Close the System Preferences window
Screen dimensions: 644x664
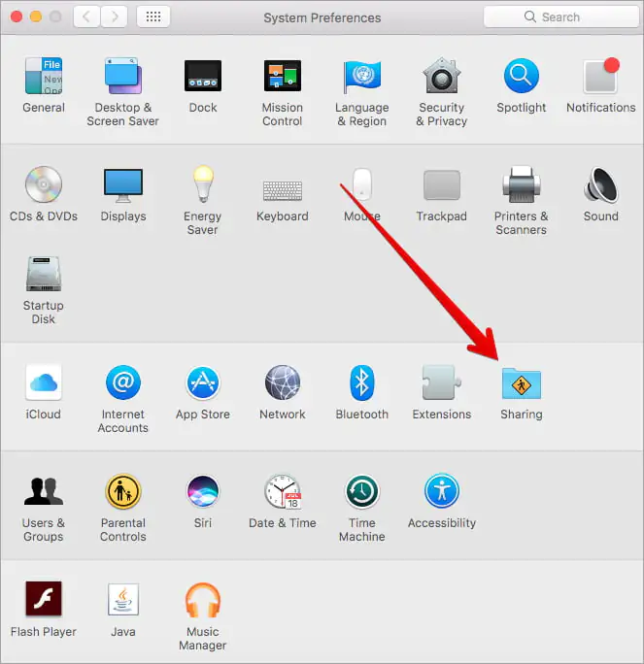17,17
